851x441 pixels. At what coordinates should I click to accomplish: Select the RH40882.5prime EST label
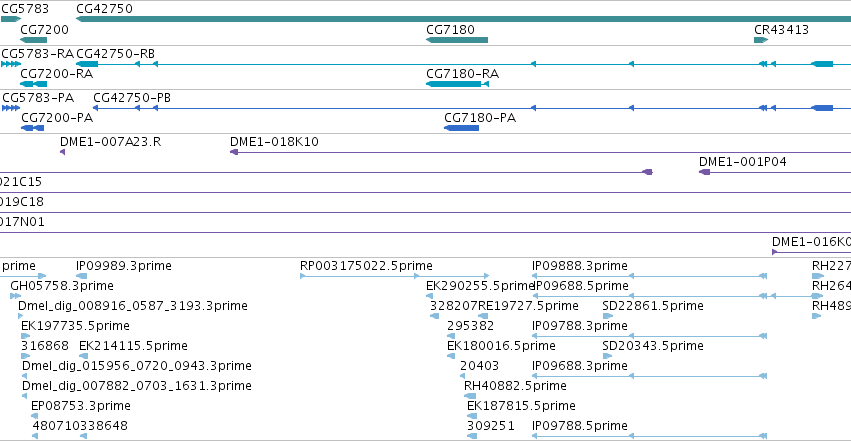pyautogui.click(x=515, y=386)
